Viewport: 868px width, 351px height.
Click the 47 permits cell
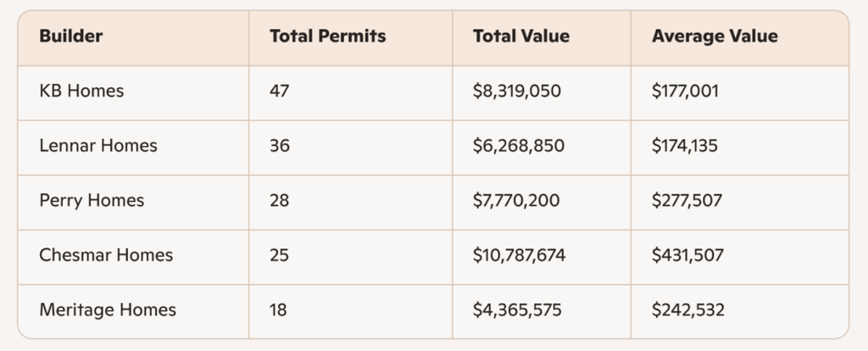(x=280, y=91)
